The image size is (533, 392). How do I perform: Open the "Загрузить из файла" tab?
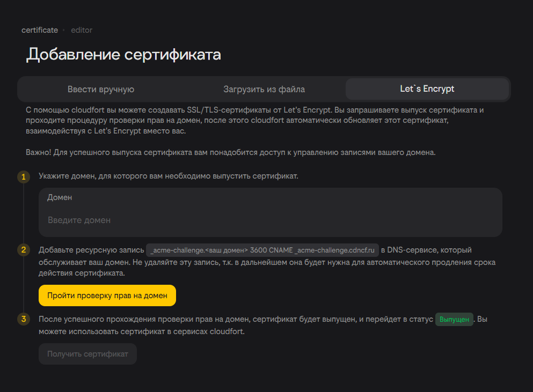click(264, 89)
